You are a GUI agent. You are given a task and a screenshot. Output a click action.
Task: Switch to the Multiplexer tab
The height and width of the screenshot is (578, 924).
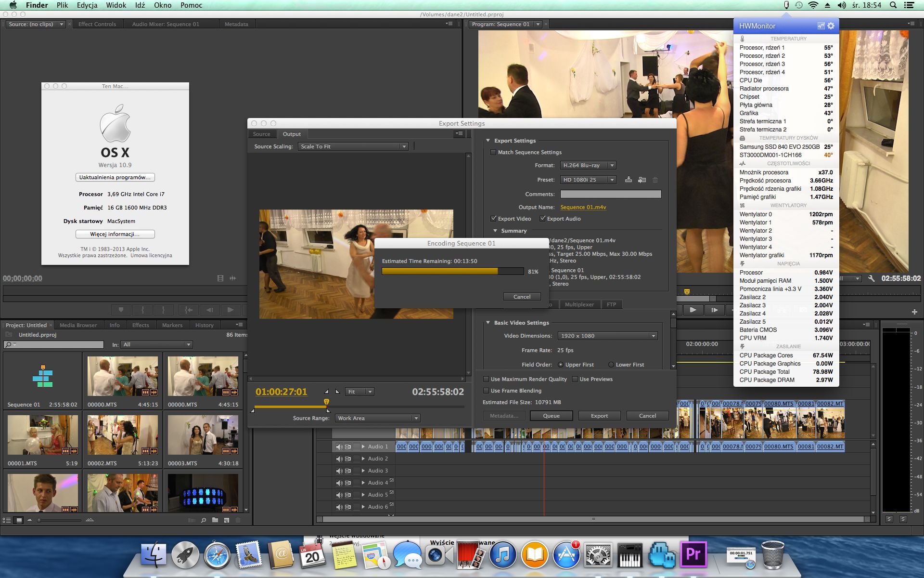[579, 304]
